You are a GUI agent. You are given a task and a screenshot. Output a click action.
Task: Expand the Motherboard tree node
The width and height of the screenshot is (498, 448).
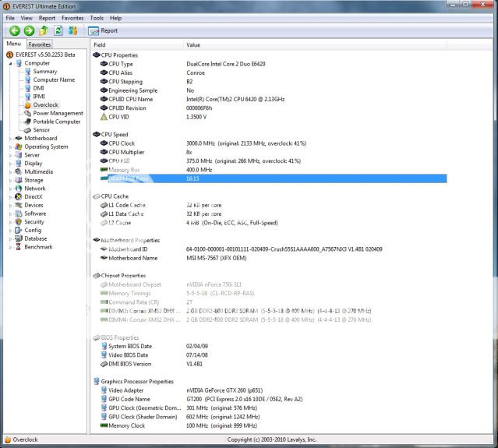click(10, 139)
